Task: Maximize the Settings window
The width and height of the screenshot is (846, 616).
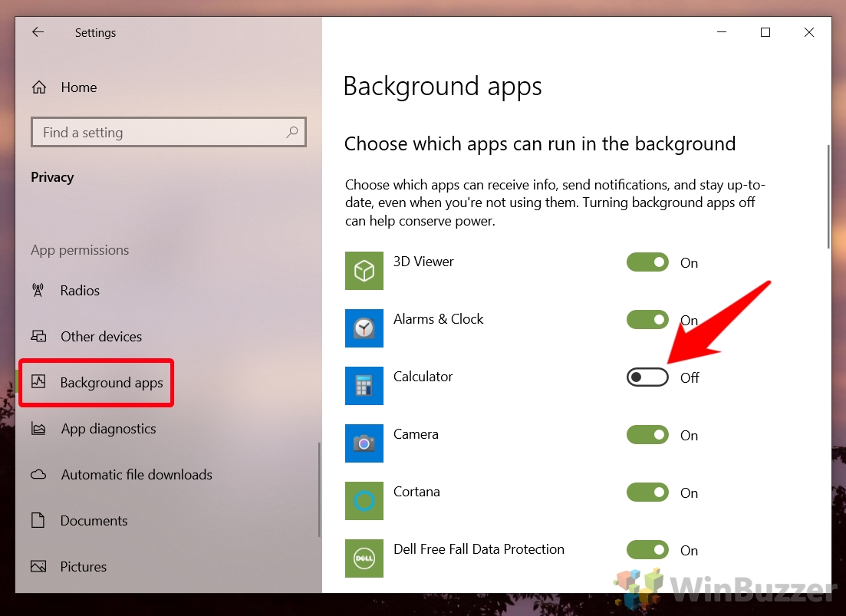Action: (x=765, y=32)
